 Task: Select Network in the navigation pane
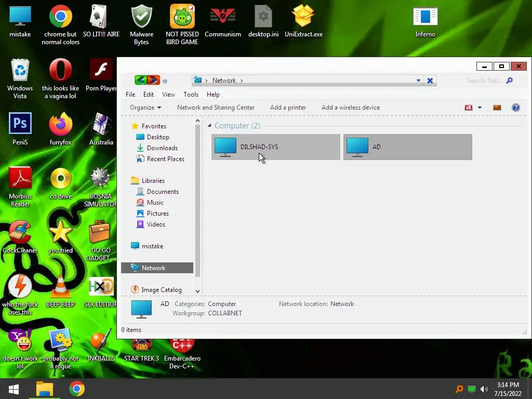click(157, 268)
